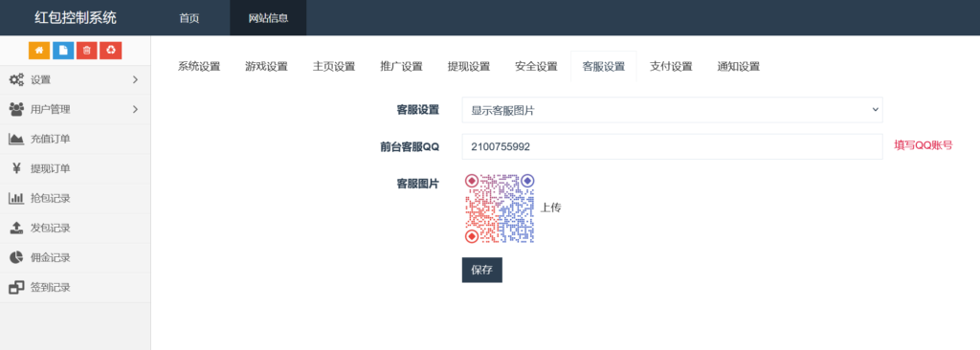
Task: Open 发包记录 in the sidebar
Action: pos(75,229)
